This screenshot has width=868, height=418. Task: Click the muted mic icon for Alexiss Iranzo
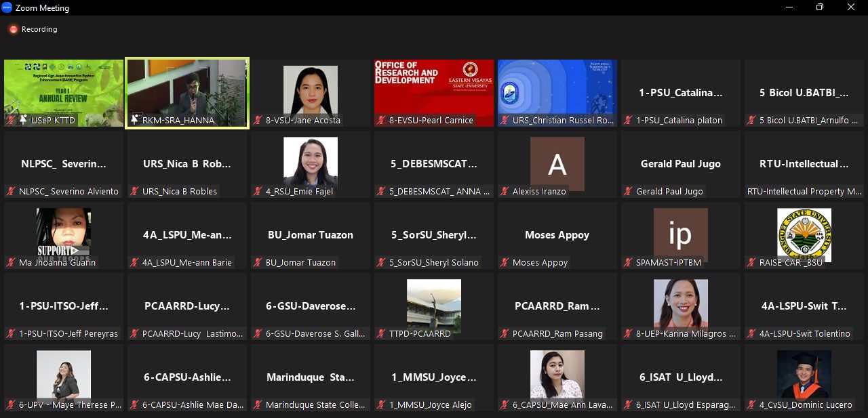point(505,192)
